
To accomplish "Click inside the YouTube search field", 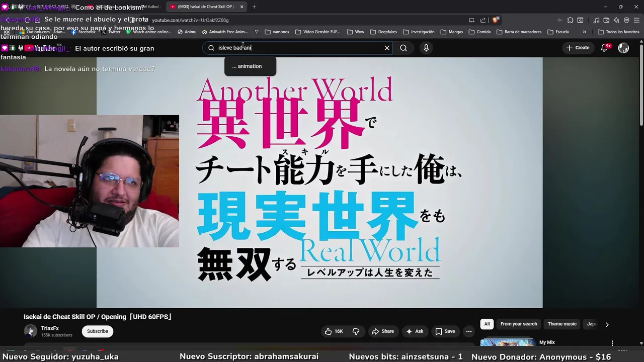I will point(297,48).
